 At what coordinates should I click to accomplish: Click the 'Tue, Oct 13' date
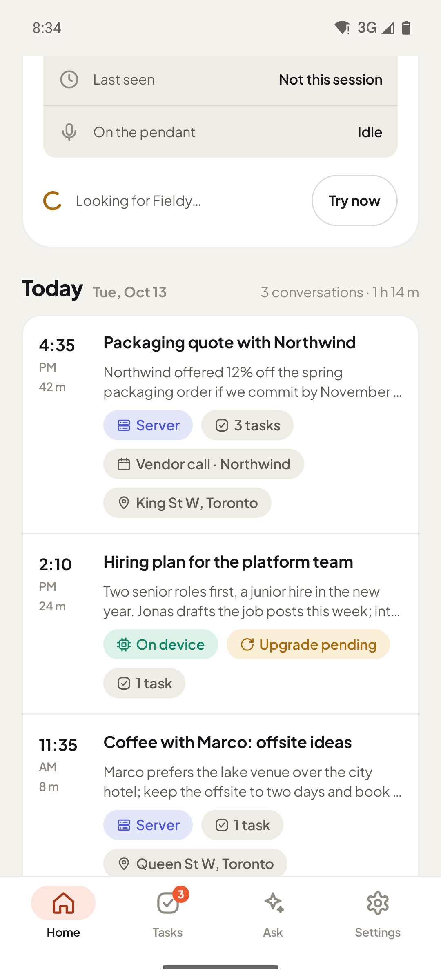129,292
